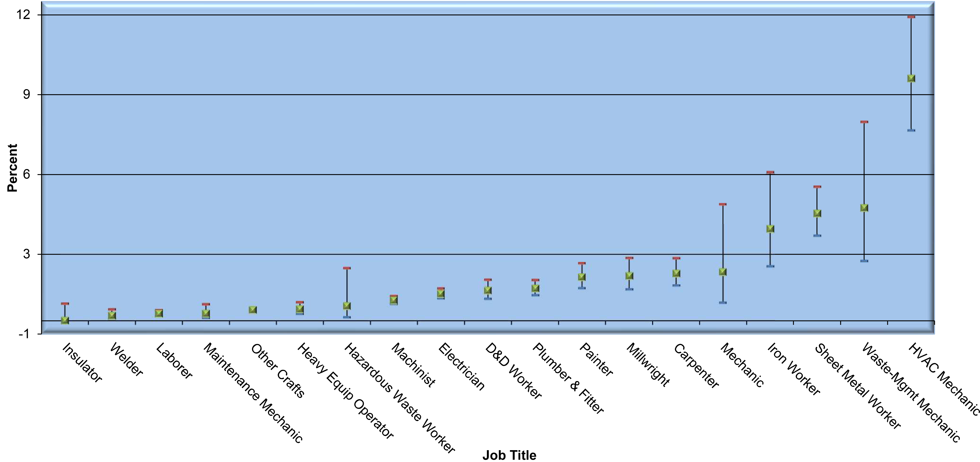
Task: Click the -1 value on y-axis
Action: (24, 334)
